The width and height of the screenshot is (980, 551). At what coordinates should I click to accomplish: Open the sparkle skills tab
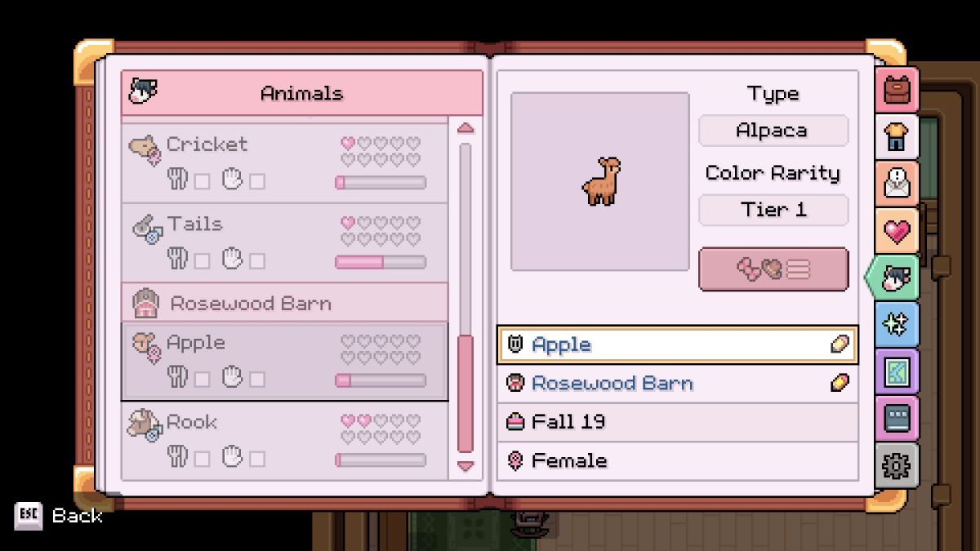pyautogui.click(x=898, y=325)
